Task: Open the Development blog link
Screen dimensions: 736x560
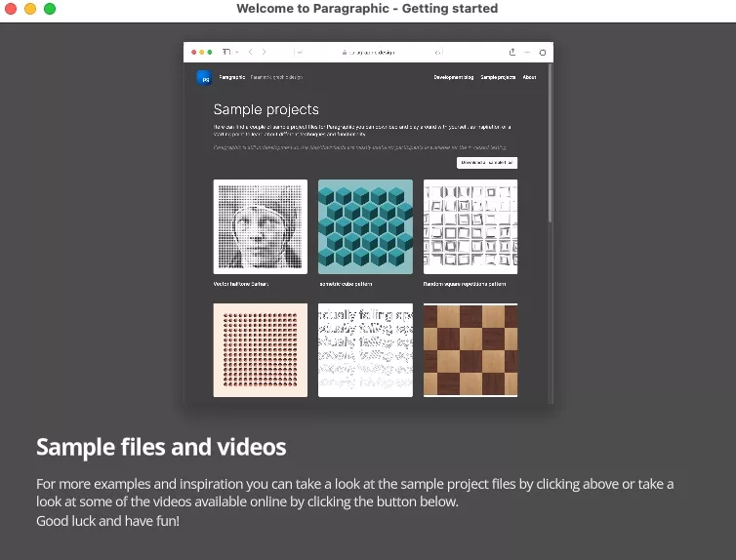Action: click(454, 77)
